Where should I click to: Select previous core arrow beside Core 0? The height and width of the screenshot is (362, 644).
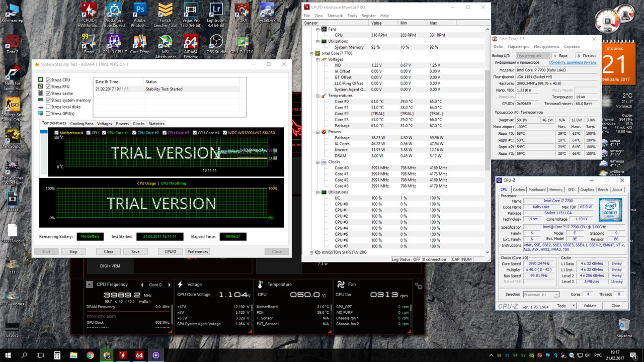(x=142, y=285)
